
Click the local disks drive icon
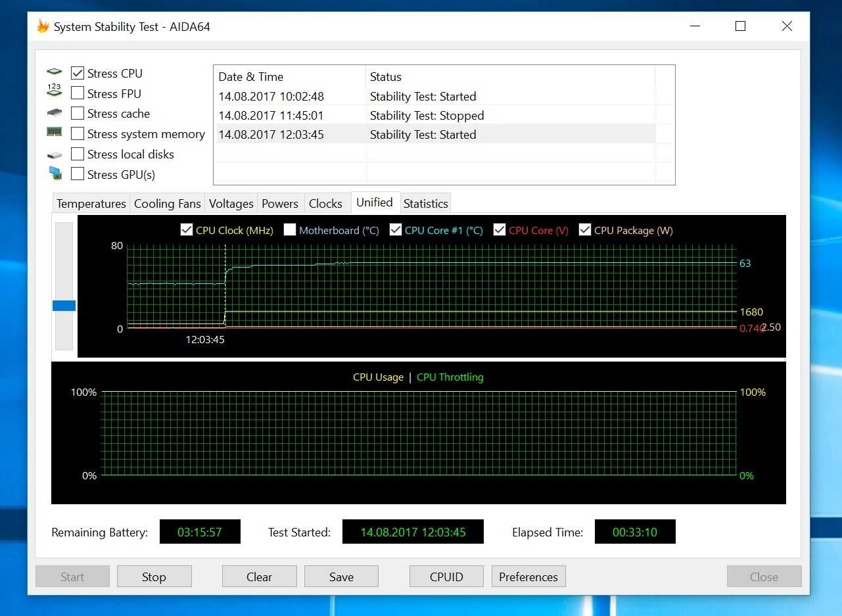point(54,155)
